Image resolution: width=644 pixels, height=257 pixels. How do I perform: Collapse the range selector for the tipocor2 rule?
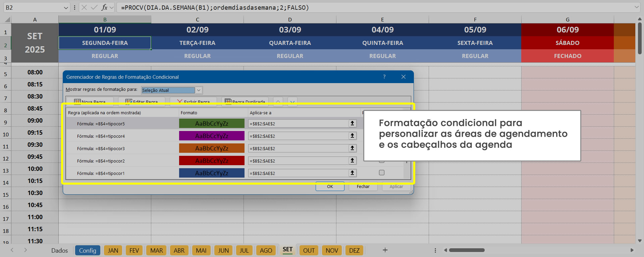(x=352, y=160)
